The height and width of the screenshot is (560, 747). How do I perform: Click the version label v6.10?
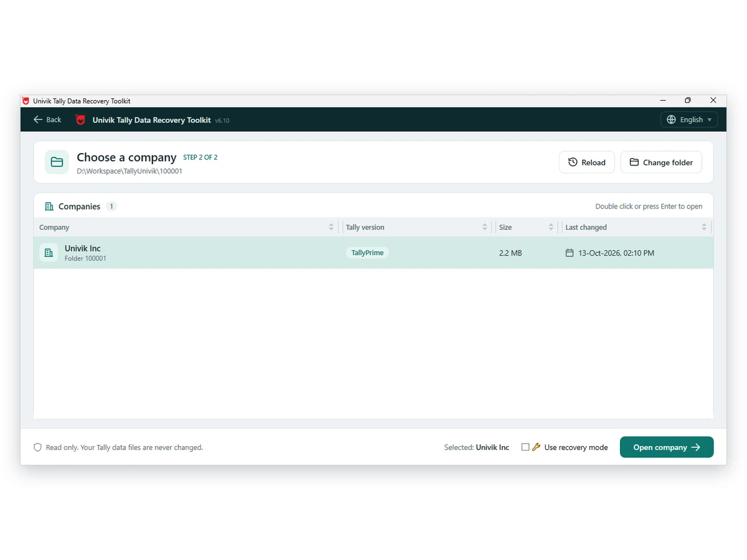coord(222,121)
